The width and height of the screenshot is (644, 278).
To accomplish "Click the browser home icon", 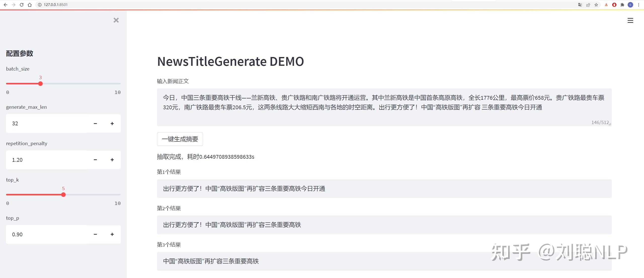I will (x=30, y=5).
